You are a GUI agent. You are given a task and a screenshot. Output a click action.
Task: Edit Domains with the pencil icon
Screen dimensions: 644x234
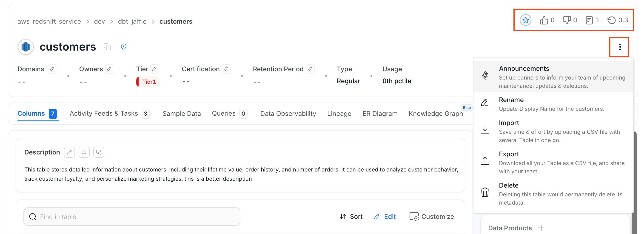pyautogui.click(x=52, y=69)
